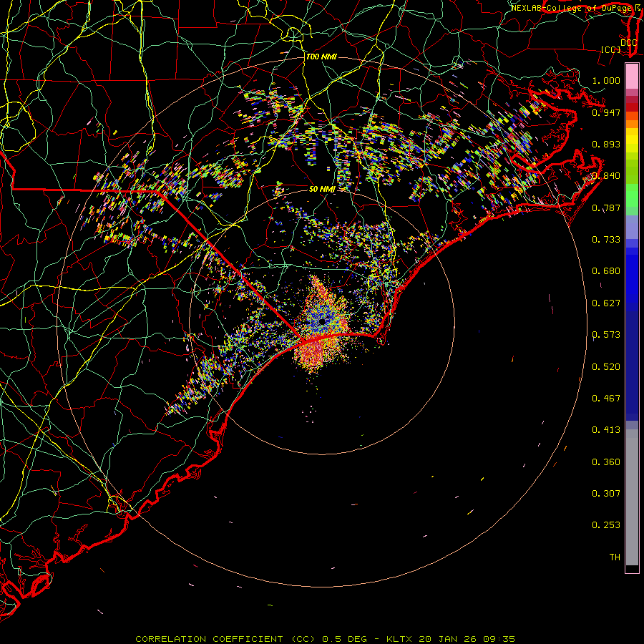The image size is (644, 644).
Task: Click the [CC] label above the color scale
Action: coord(611,49)
